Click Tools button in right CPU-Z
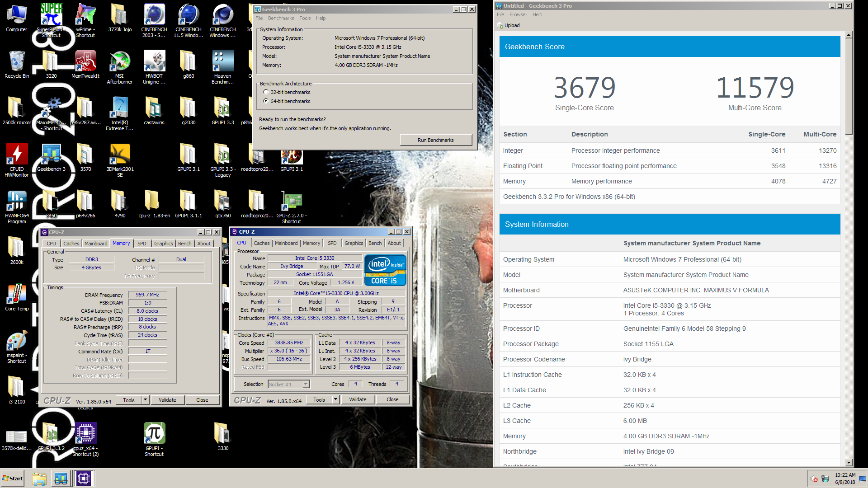Image resolution: width=868 pixels, height=488 pixels. [x=319, y=399]
